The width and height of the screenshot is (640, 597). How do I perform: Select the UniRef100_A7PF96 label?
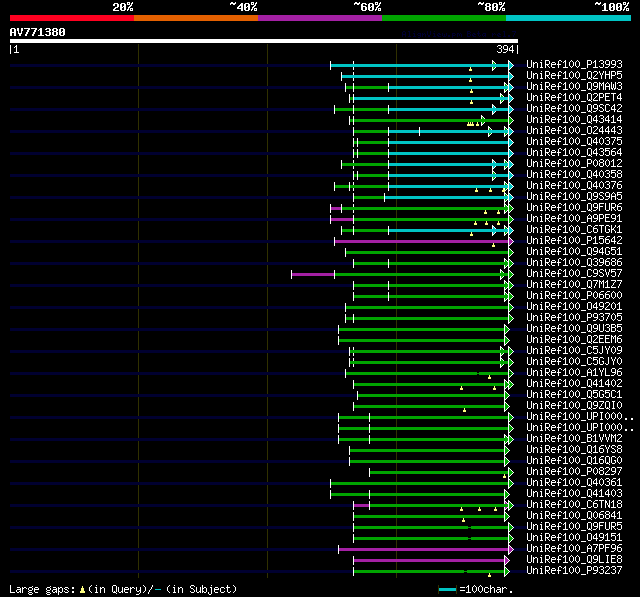[x=574, y=549]
